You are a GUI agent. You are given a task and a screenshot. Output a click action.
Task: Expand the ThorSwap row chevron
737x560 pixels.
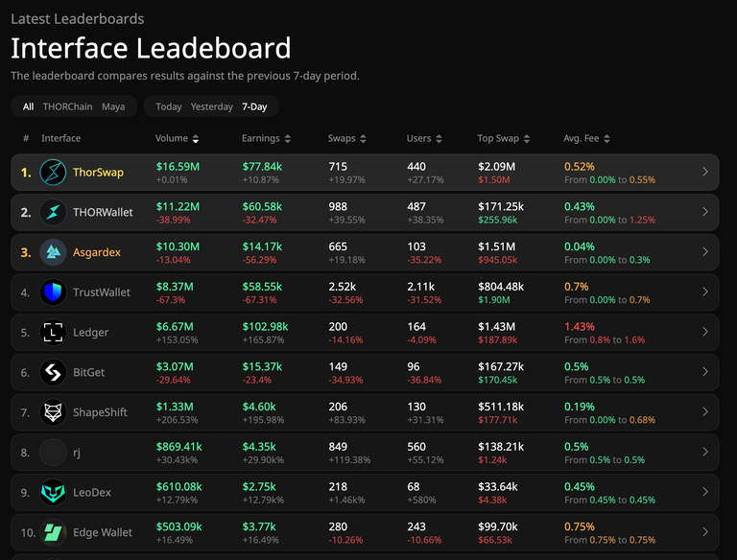point(705,172)
